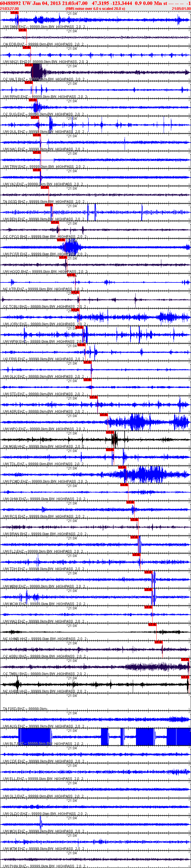
Task: Click the CC VALT BHZ station label
Action: [14, 79]
